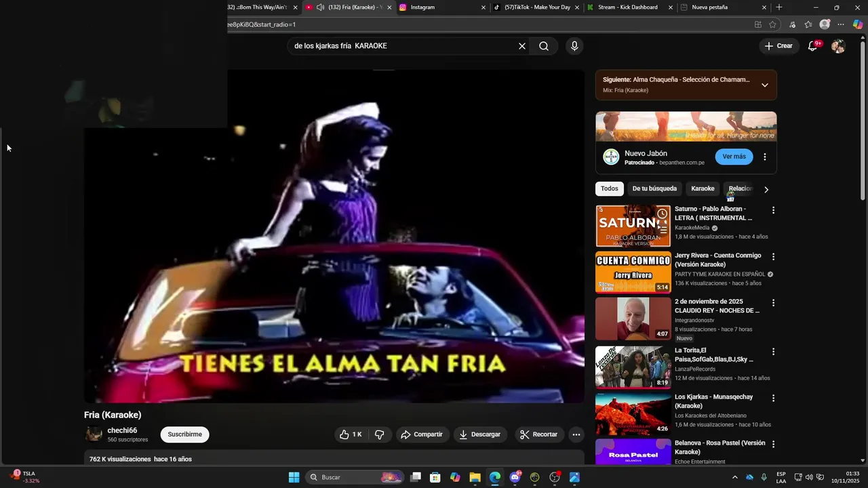Viewport: 868px width, 488px height.
Task: Click the taskbar microphone tray icon
Action: click(764, 477)
